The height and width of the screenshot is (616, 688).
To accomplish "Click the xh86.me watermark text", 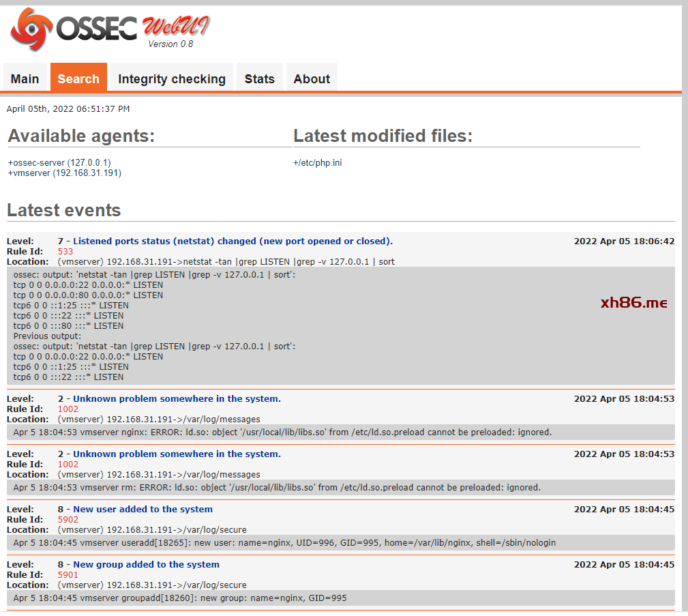I will tap(633, 304).
